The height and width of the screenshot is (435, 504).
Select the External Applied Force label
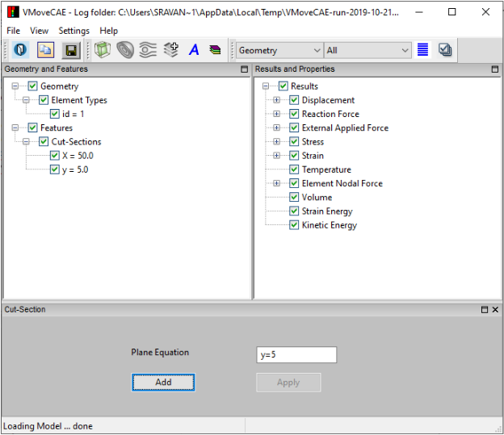tap(345, 128)
